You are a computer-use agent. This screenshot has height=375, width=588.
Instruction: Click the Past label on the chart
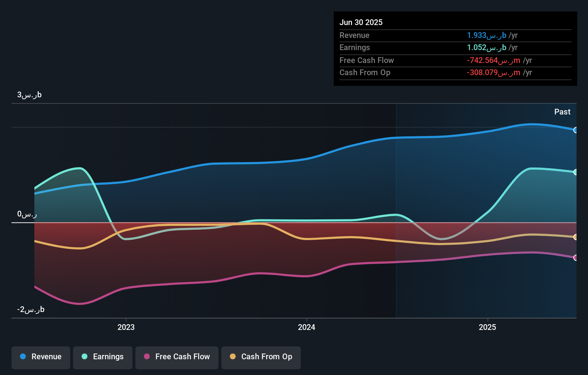562,112
